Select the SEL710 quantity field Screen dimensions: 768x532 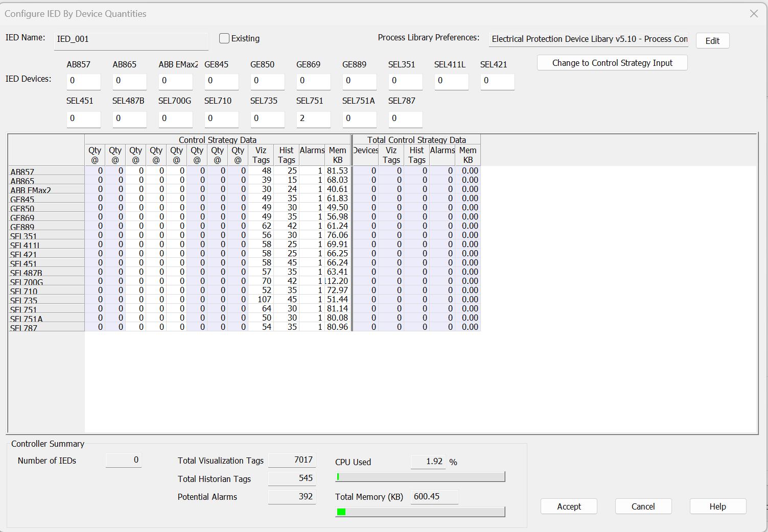click(221, 119)
